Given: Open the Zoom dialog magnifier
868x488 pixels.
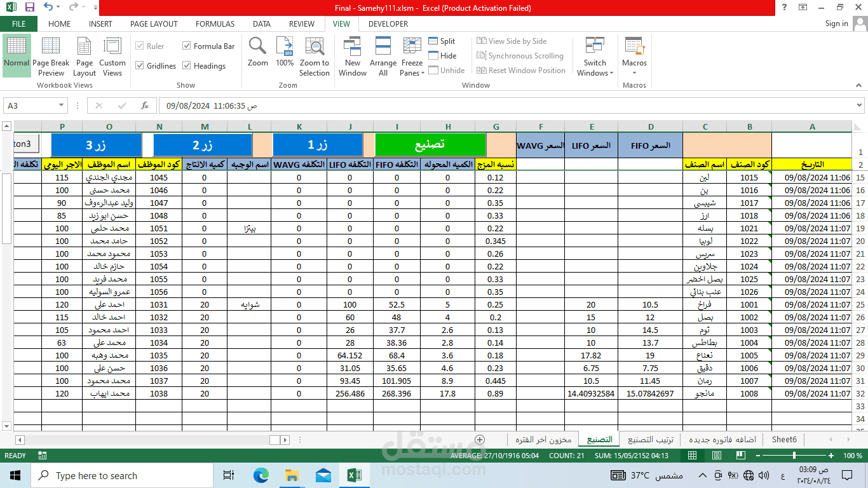Looking at the screenshot, I should coord(258,51).
